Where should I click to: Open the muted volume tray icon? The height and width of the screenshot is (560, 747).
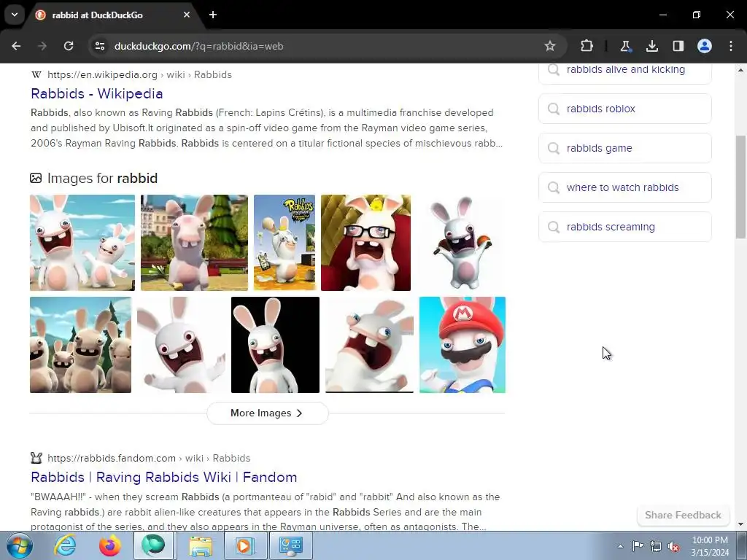673,546
